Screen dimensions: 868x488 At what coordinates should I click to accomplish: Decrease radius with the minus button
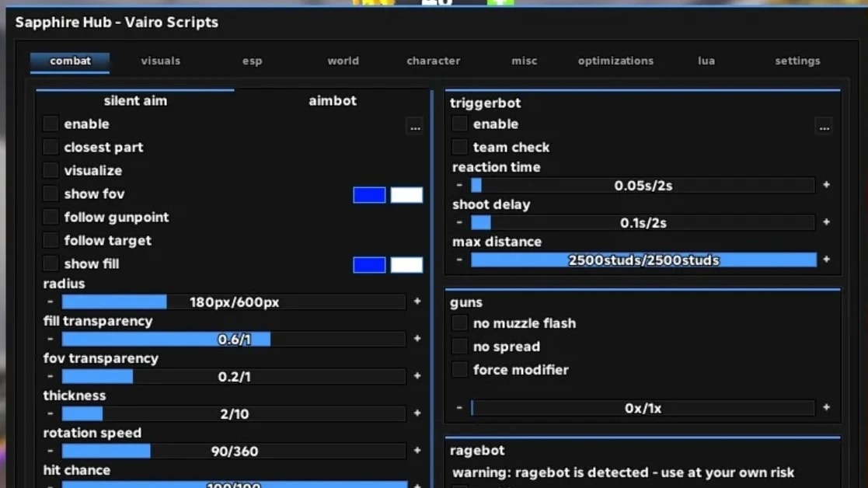point(51,302)
